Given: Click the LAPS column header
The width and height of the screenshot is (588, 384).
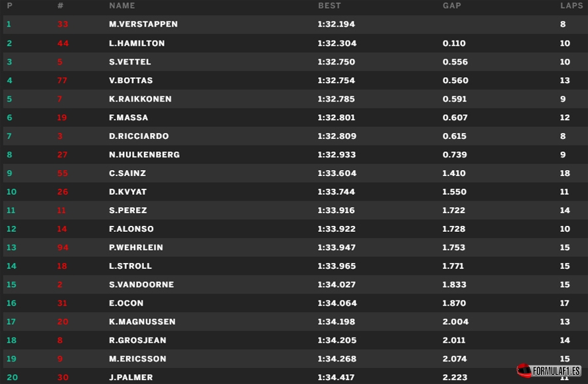Looking at the screenshot, I should click(x=571, y=5).
